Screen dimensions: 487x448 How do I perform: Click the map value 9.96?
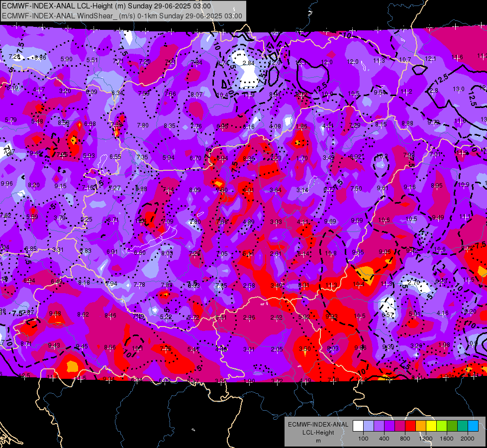6,183
